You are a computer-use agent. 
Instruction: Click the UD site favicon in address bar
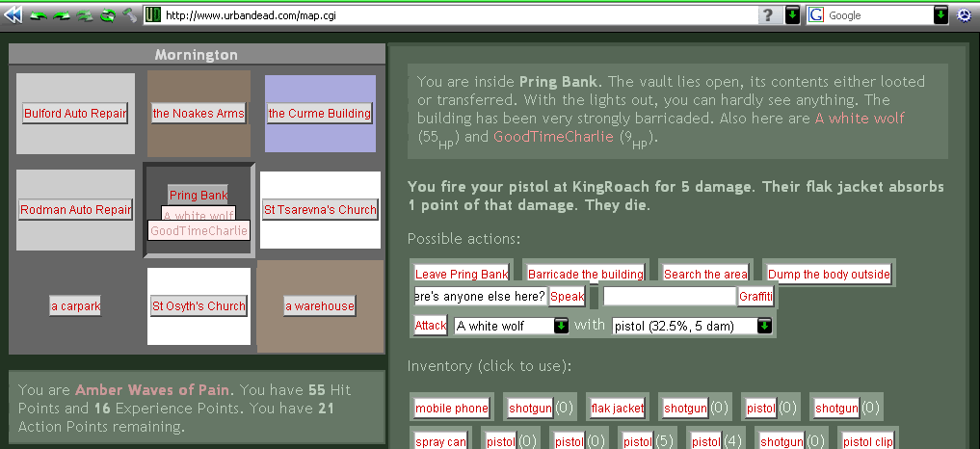[153, 15]
